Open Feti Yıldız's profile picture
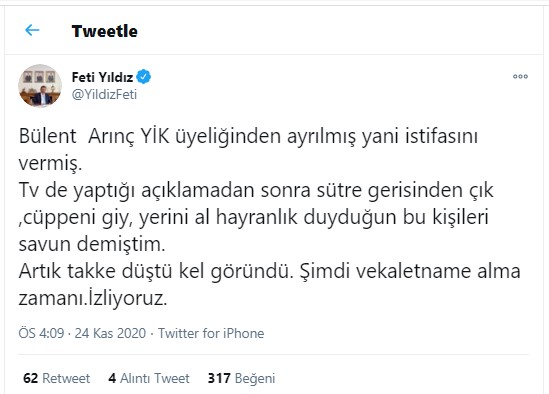 pyautogui.click(x=40, y=85)
